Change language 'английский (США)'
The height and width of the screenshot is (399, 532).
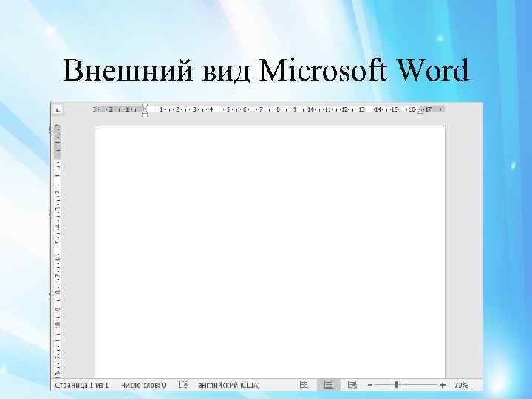228,386
